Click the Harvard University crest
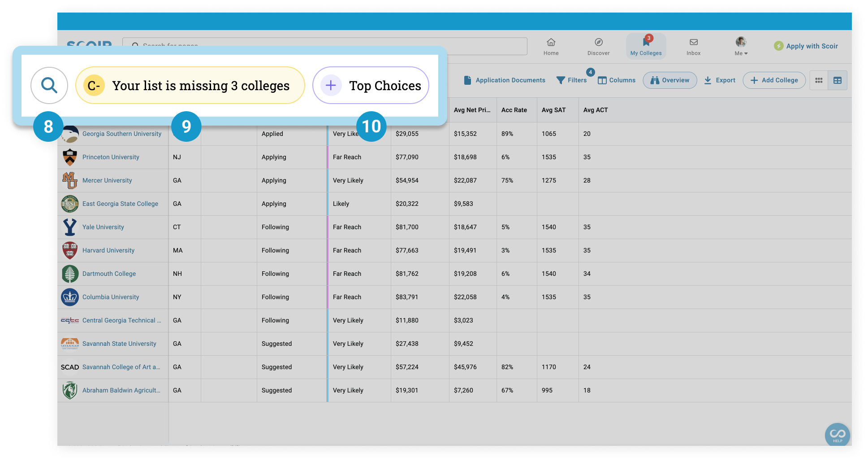Image resolution: width=868 pixels, height=462 pixels. tap(69, 250)
